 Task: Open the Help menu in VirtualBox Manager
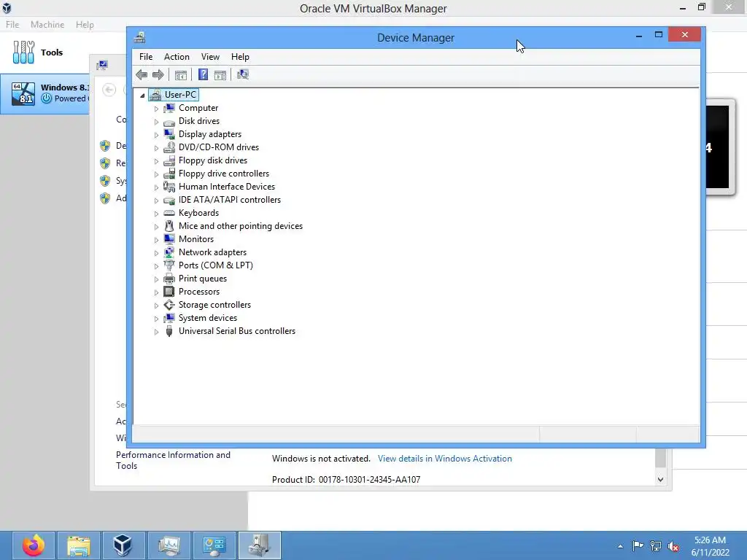85,24
